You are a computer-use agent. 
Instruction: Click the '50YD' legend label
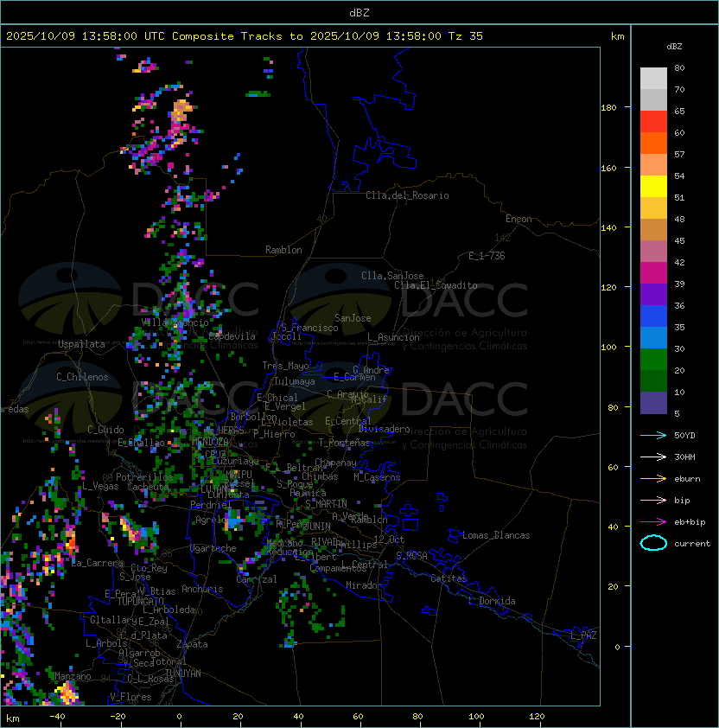point(684,435)
